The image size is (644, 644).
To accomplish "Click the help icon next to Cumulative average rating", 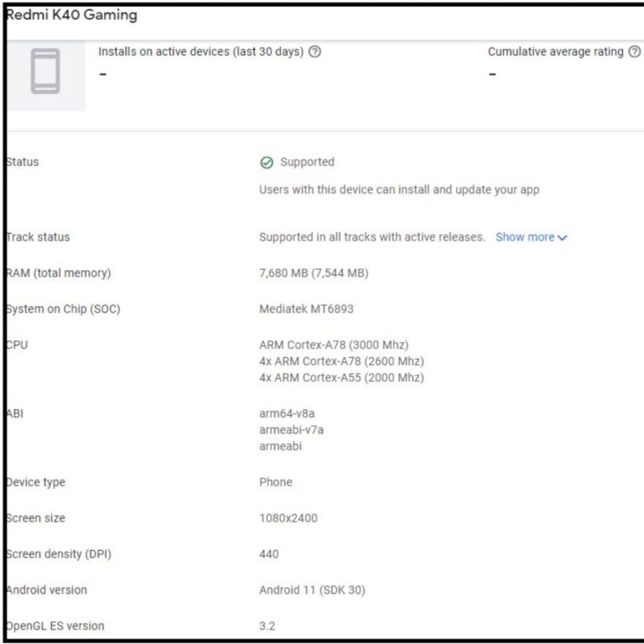I will click(634, 52).
